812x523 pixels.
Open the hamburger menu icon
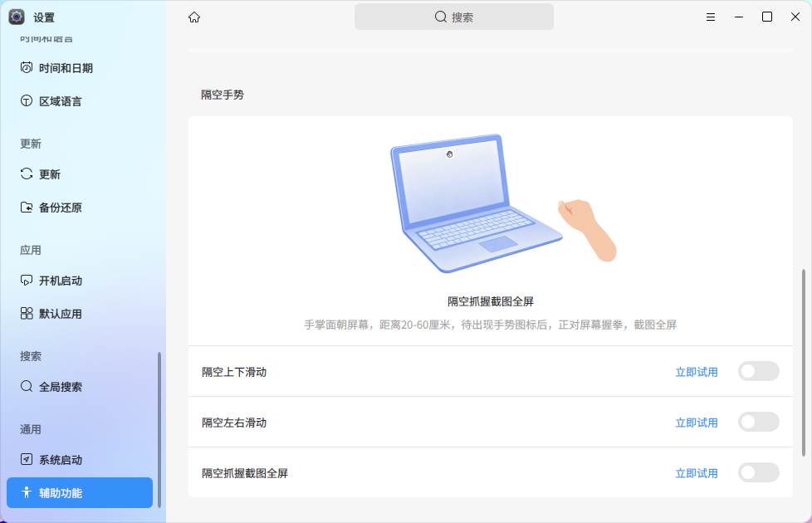pos(711,17)
